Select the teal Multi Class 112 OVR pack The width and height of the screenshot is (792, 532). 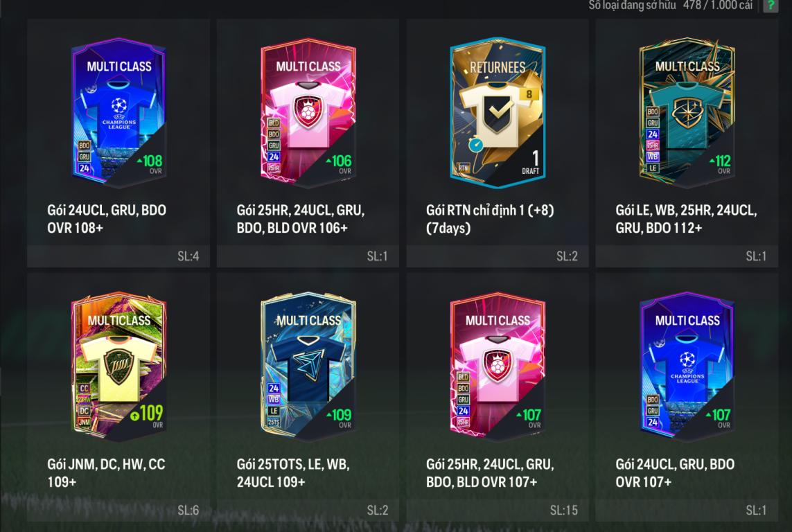click(x=687, y=112)
